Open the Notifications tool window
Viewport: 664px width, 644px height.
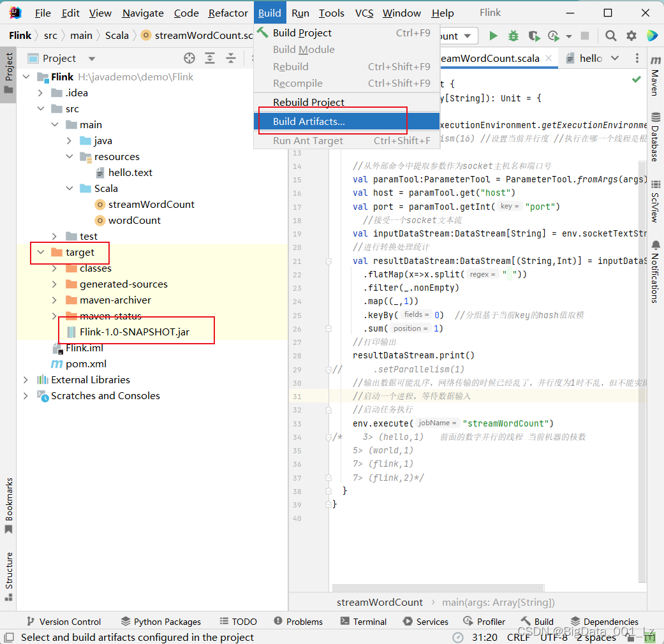(x=656, y=272)
